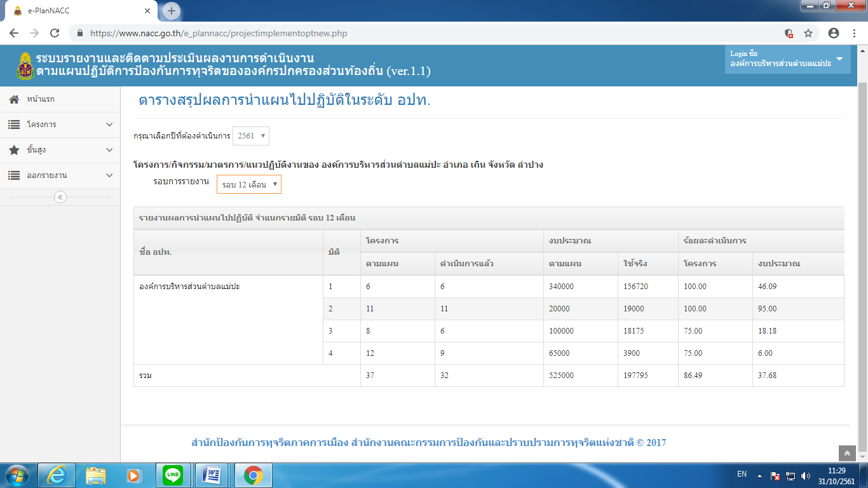The width and height of the screenshot is (868, 488).
Task: Reload the page in Chrome
Action: point(55,33)
